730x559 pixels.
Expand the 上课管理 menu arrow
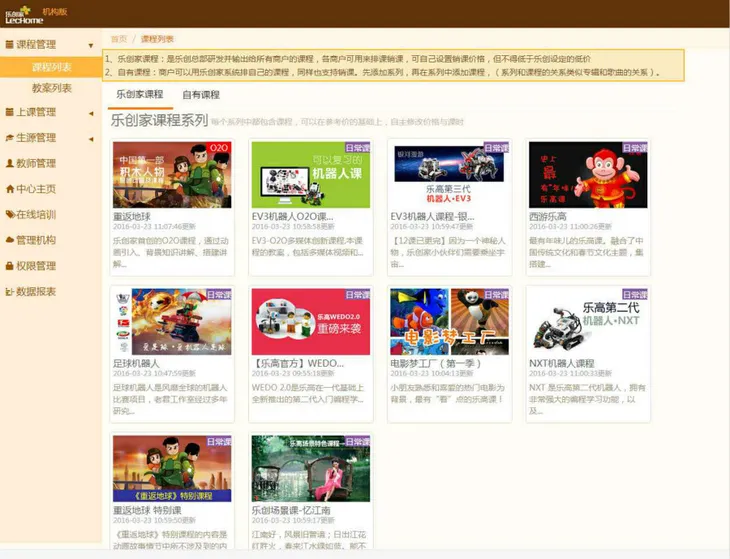click(91, 113)
